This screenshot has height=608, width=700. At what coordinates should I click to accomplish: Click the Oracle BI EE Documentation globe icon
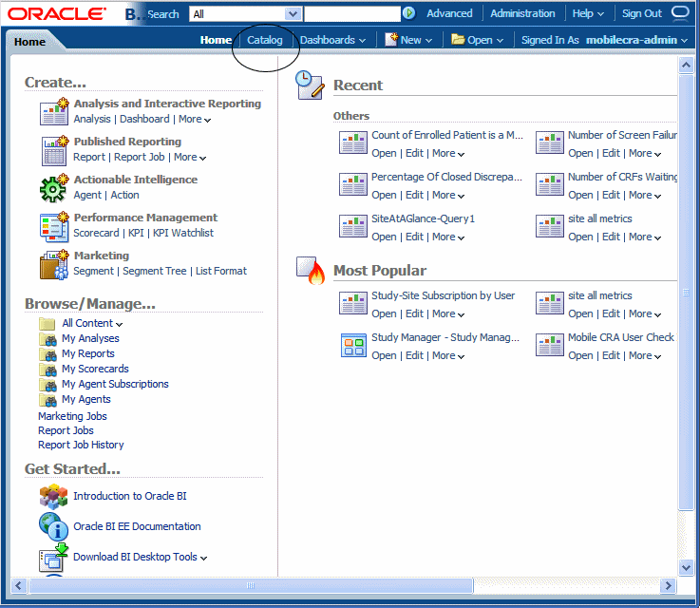pos(53,526)
